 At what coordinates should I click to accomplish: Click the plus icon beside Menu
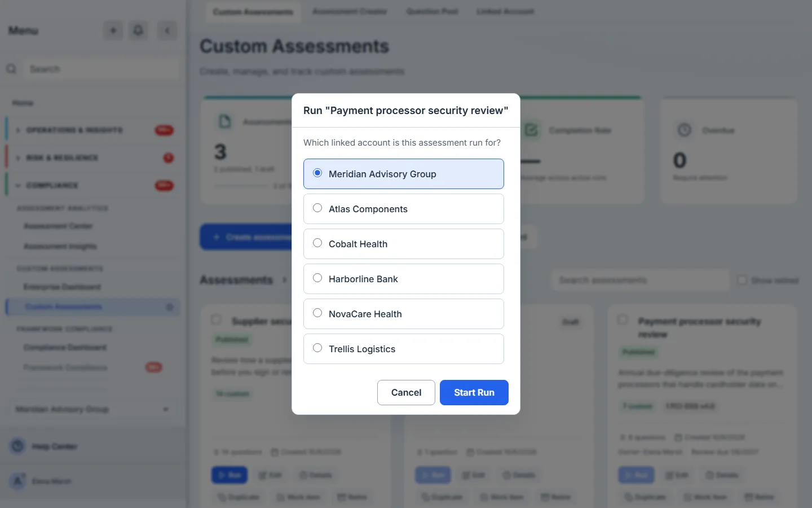(113, 30)
